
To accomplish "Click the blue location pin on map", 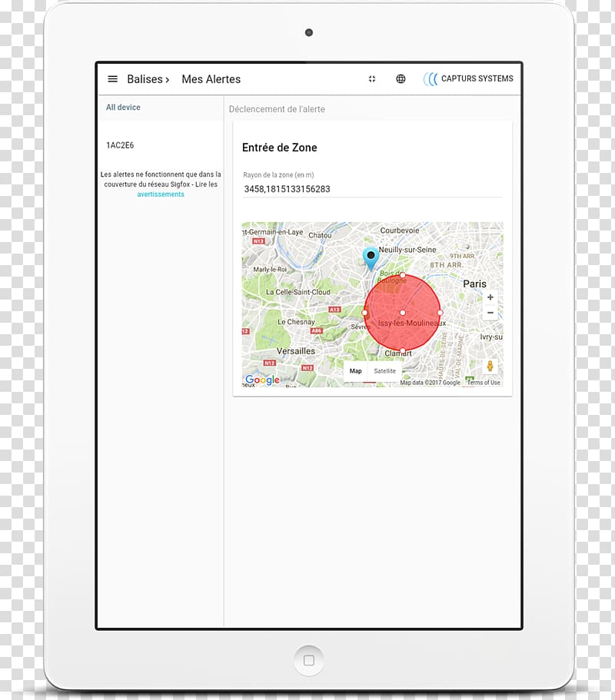I will pyautogui.click(x=371, y=257).
